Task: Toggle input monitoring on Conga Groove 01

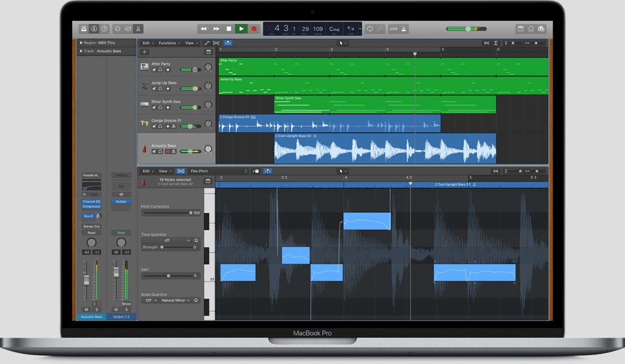Action: coord(174,126)
